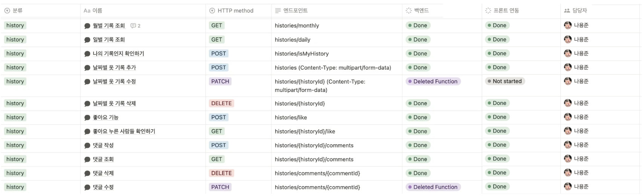Screen dimensions: 644x196
Task: Click 나용준 avatar in 댓글 수정 row
Action: click(568, 186)
